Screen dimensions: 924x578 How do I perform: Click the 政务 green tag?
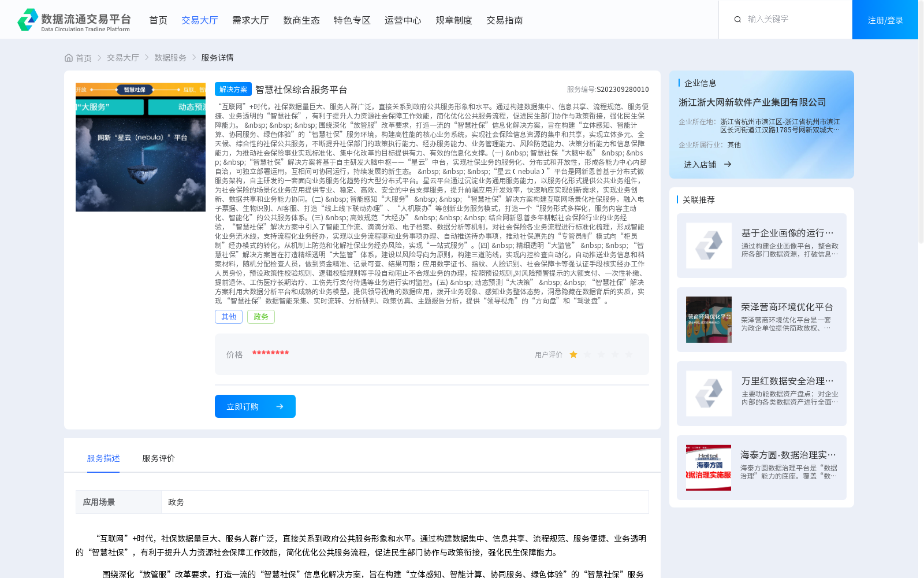(261, 317)
